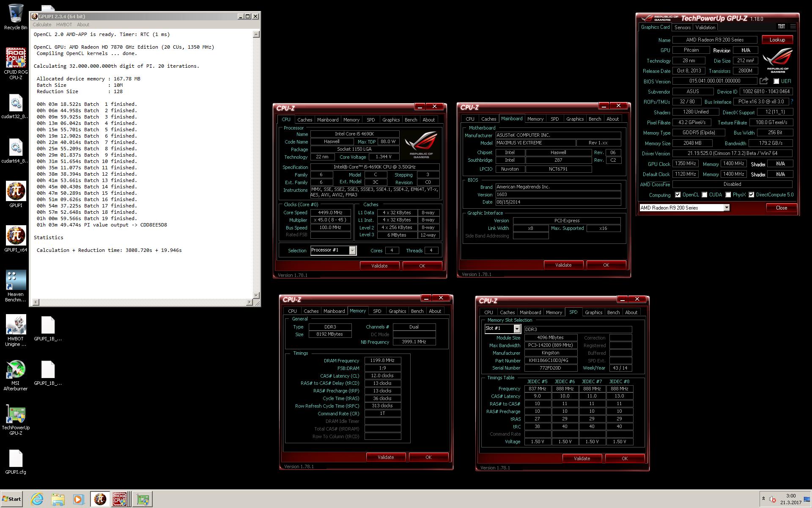Toggle OpenCL checkbox in GPU-Z
The width and height of the screenshot is (812, 508).
(x=678, y=195)
